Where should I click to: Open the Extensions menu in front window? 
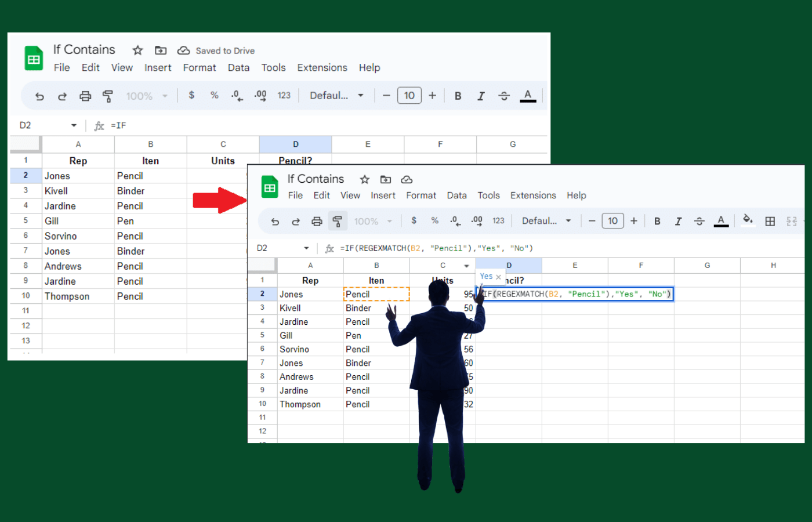click(x=532, y=195)
